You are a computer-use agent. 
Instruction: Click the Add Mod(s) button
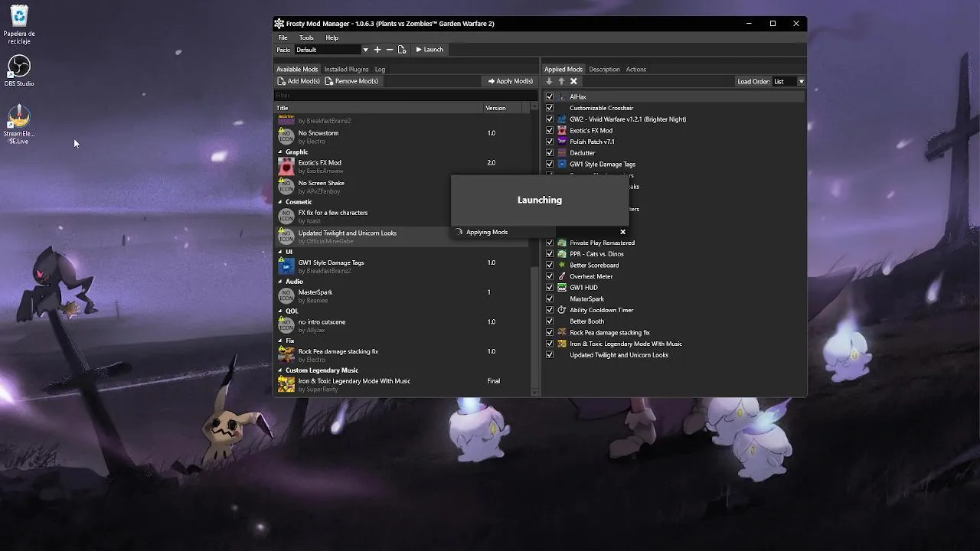[x=299, y=81]
